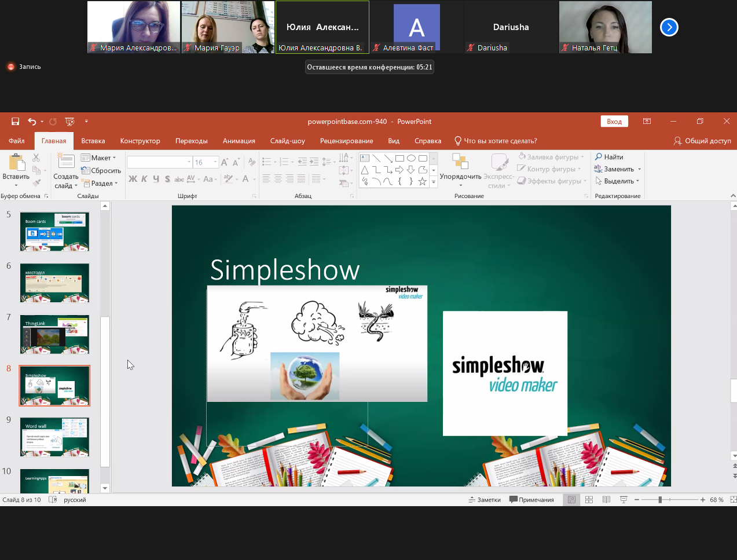Select the Text Box shape in gallery

(x=365, y=158)
